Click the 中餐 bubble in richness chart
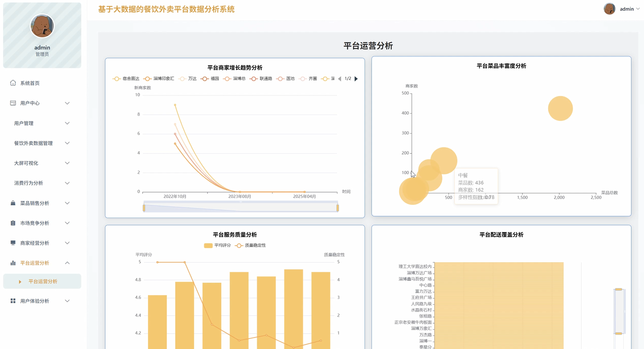Screen dimensions: 644x349 coord(444,161)
